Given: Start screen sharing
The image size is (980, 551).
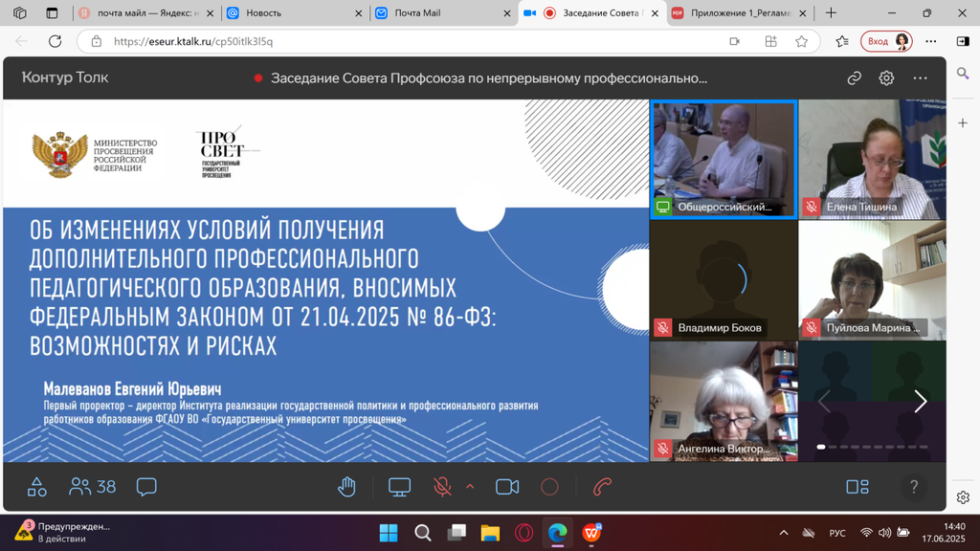Looking at the screenshot, I should click(x=399, y=487).
